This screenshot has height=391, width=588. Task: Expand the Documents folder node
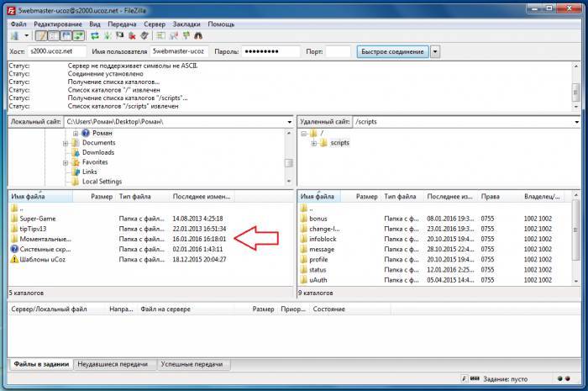(x=66, y=143)
